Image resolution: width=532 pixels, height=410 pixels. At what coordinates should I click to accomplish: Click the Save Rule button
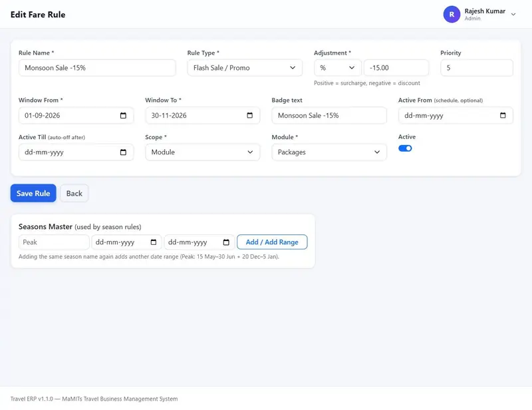[33, 193]
